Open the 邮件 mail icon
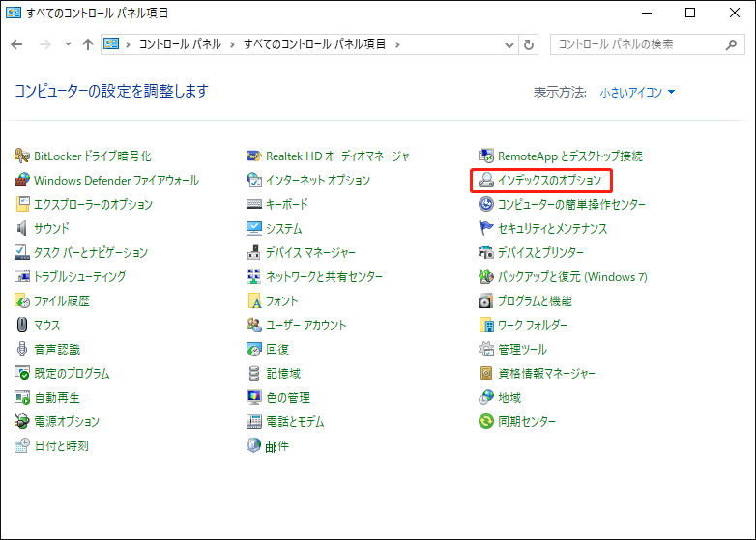756x540 pixels. [254, 445]
